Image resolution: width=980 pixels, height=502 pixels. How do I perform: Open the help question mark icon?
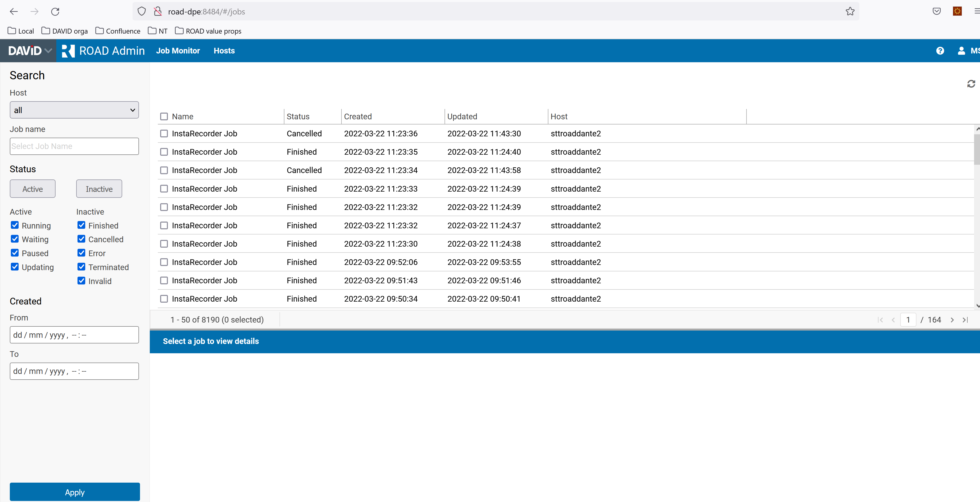tap(940, 51)
